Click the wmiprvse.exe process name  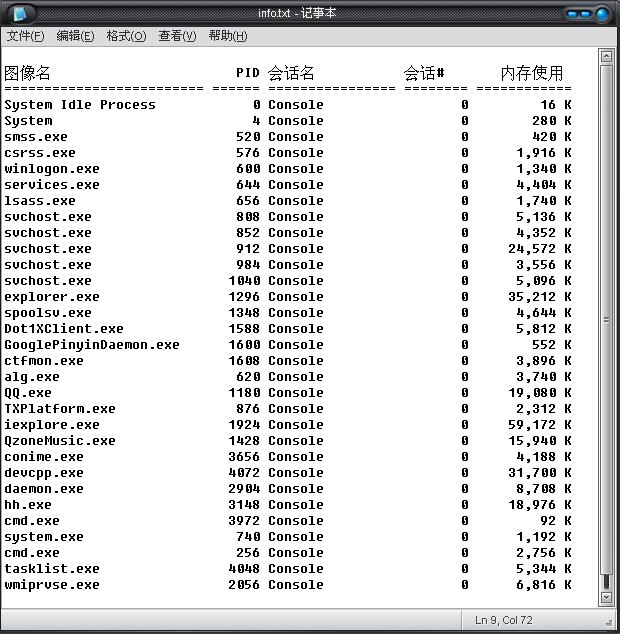pos(52,585)
